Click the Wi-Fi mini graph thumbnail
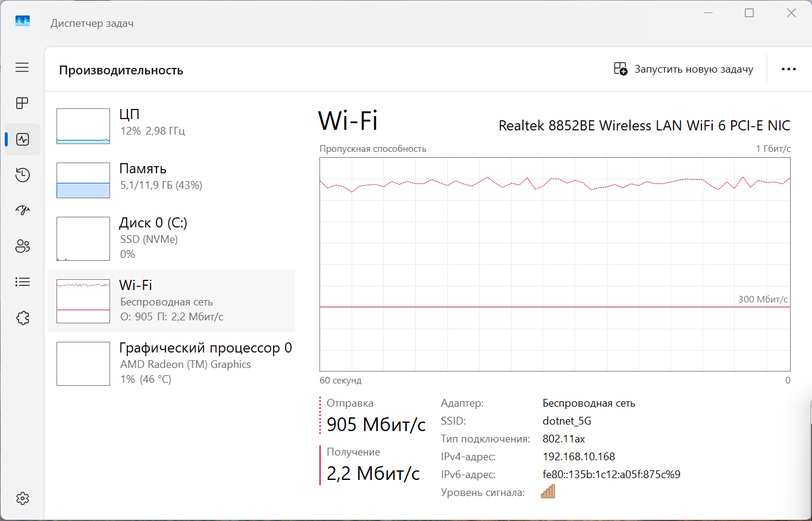The image size is (812, 521). [x=83, y=301]
